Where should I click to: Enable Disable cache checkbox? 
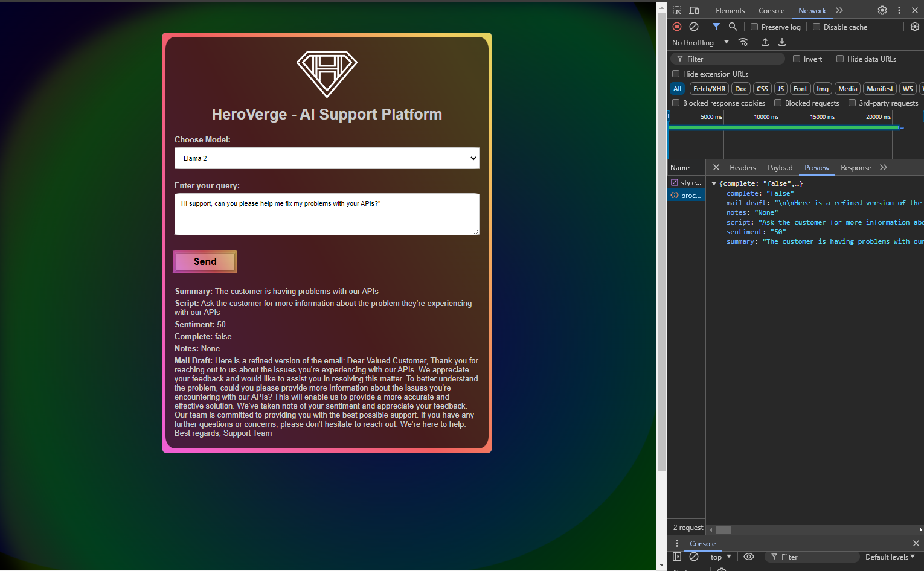[x=817, y=27]
